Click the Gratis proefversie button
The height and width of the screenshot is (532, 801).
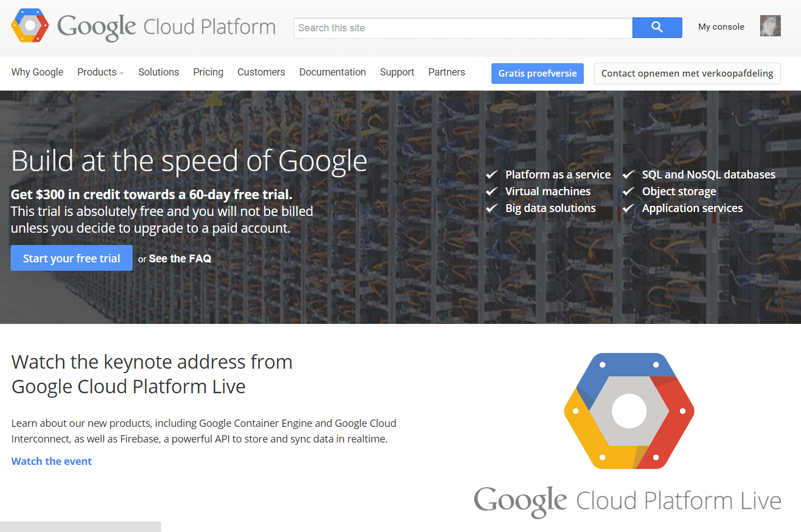537,73
